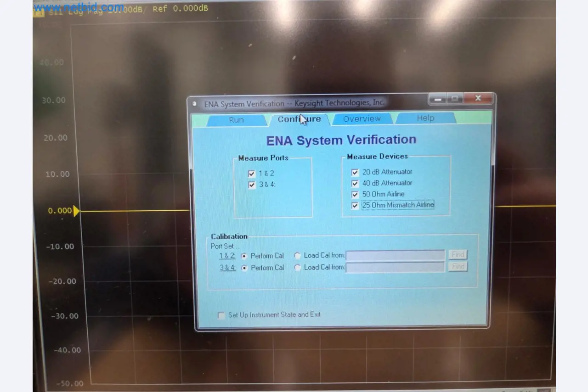The height and width of the screenshot is (392, 588).
Task: Close the ENA System Verification window
Action: tap(478, 98)
